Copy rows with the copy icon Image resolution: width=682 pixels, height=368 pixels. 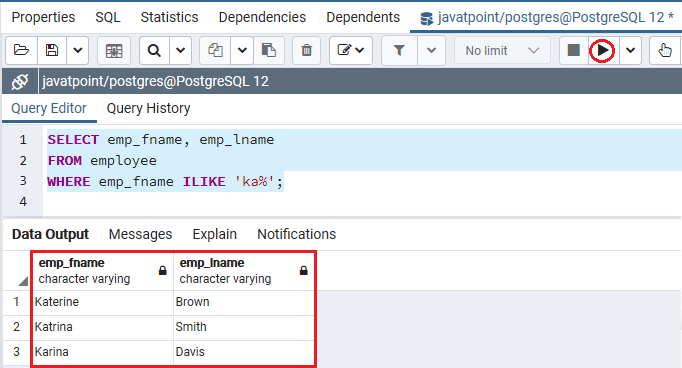click(215, 50)
